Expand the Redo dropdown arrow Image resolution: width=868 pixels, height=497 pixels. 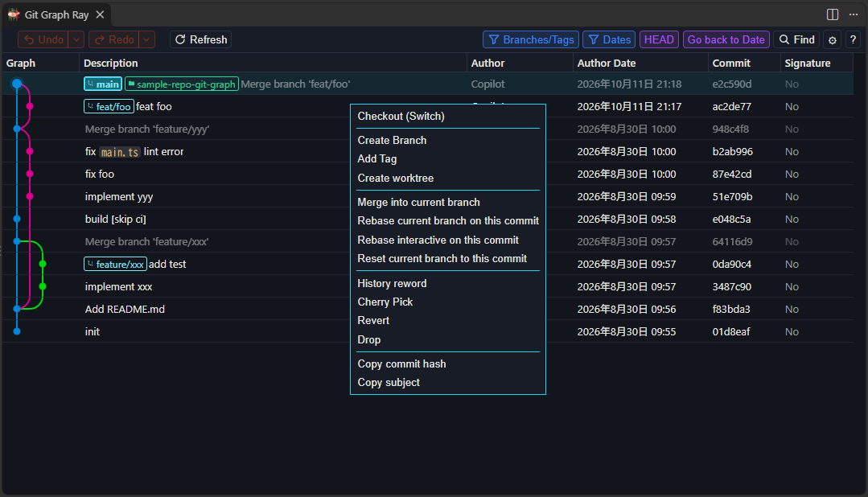point(146,40)
